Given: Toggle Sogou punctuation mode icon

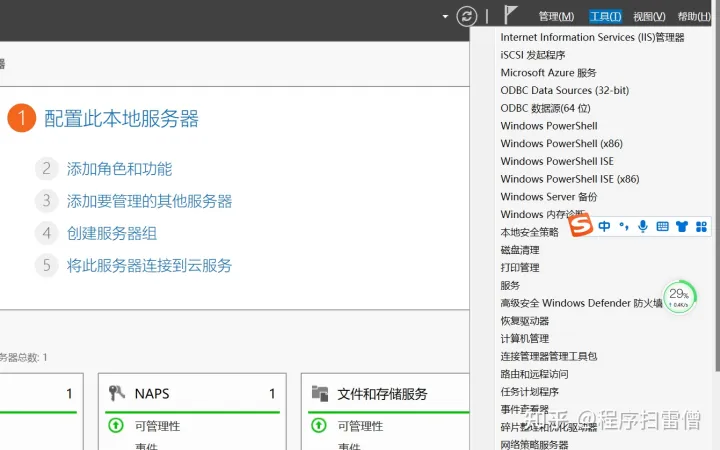Looking at the screenshot, I should [624, 226].
